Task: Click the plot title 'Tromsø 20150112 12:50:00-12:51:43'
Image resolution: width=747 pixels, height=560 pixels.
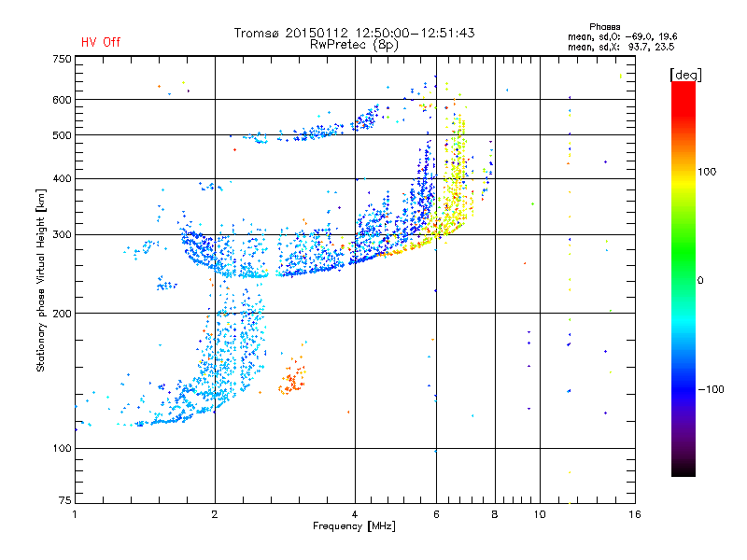Action: (x=354, y=33)
